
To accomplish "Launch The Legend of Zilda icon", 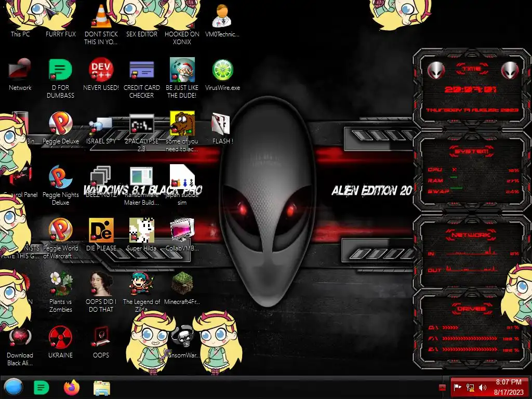I will click(x=141, y=284).
